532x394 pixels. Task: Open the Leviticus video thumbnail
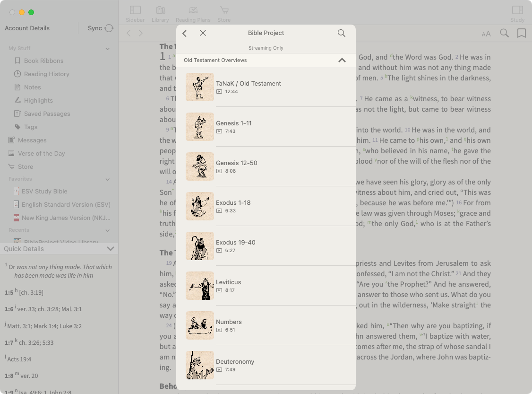200,286
